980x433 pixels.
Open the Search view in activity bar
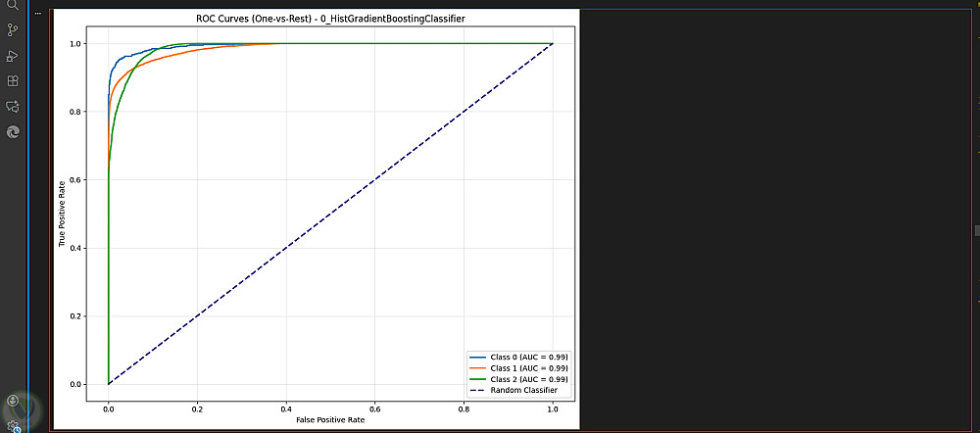(x=13, y=5)
